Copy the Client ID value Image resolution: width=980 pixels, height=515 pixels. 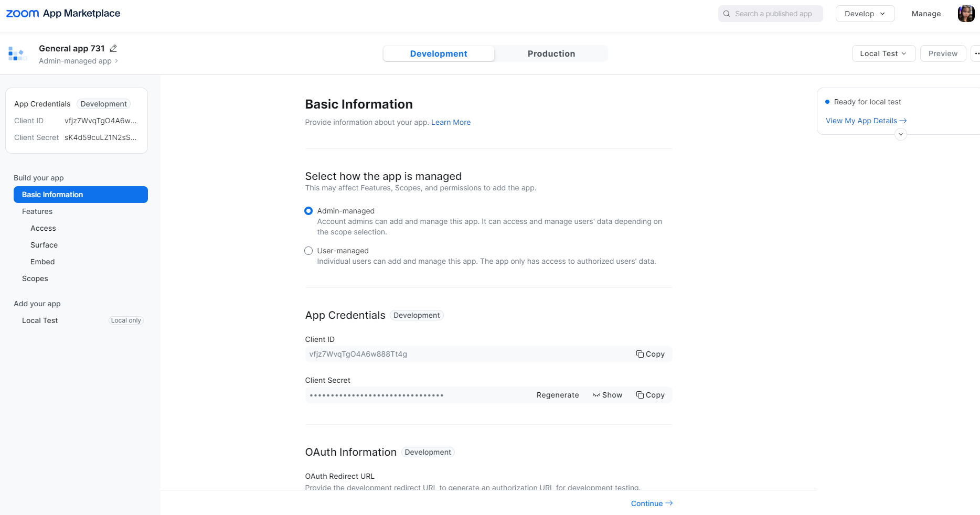click(x=651, y=354)
